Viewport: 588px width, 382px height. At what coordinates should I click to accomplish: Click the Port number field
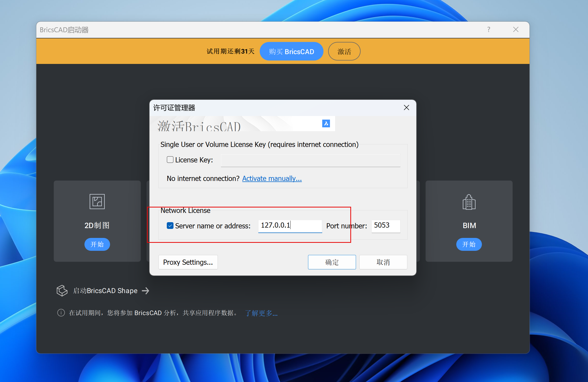(x=386, y=226)
